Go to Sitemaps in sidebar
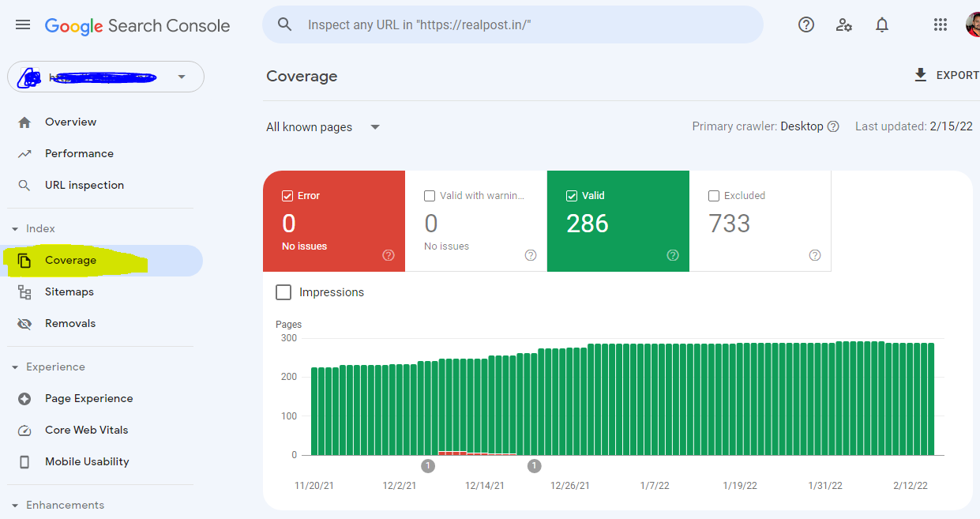Viewport: 980px width, 519px height. pyautogui.click(x=69, y=291)
